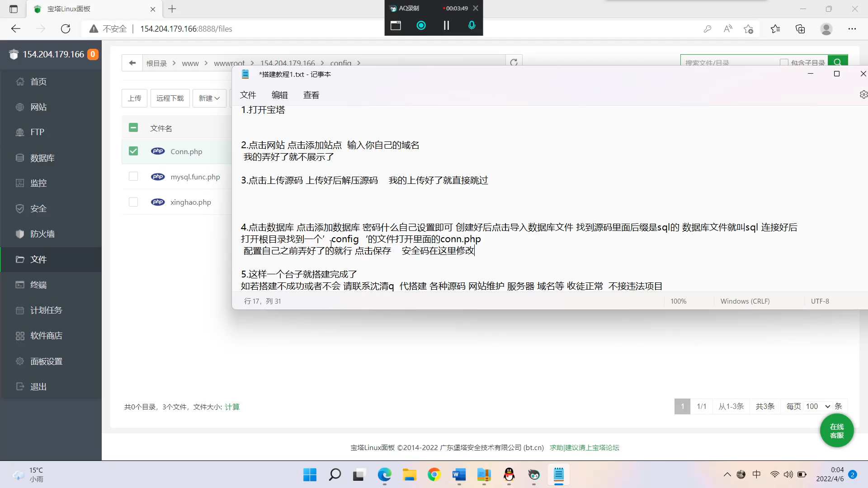Image resolution: width=868 pixels, height=488 pixels.
Task: Open the 求助|建议请上宝塔论坛 link
Action: (584, 447)
